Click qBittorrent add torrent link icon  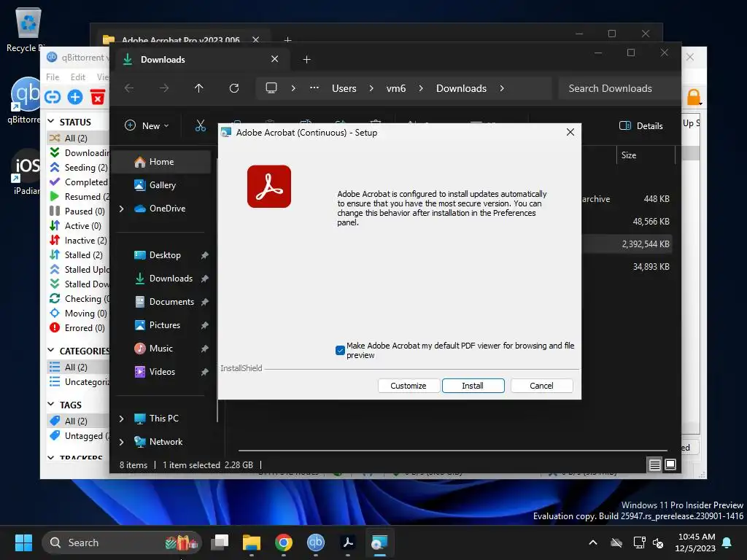(x=53, y=97)
